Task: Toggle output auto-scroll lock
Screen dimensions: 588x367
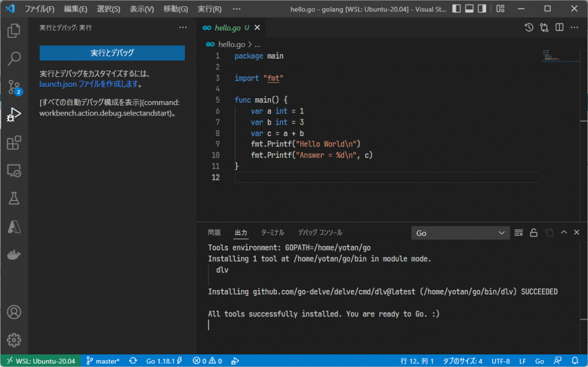Action: tap(533, 233)
